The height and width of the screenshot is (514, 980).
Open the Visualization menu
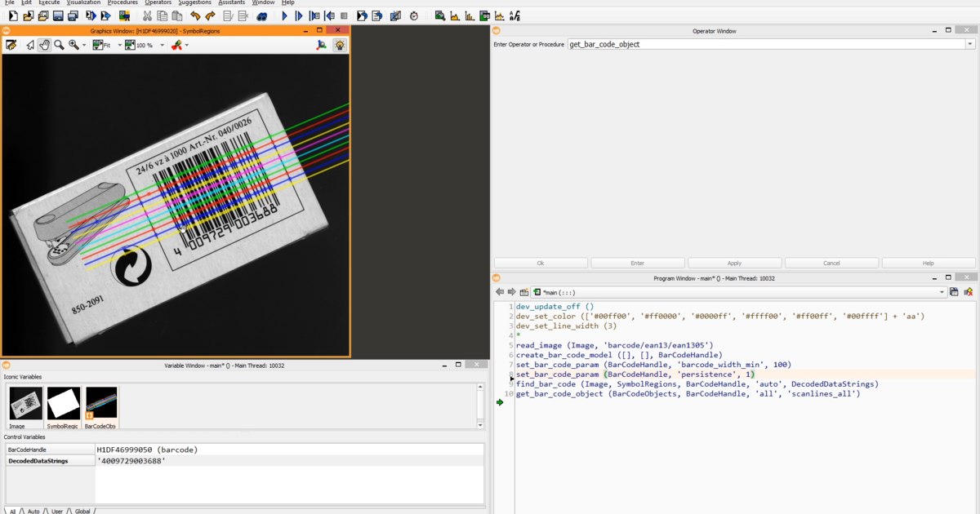tap(83, 3)
